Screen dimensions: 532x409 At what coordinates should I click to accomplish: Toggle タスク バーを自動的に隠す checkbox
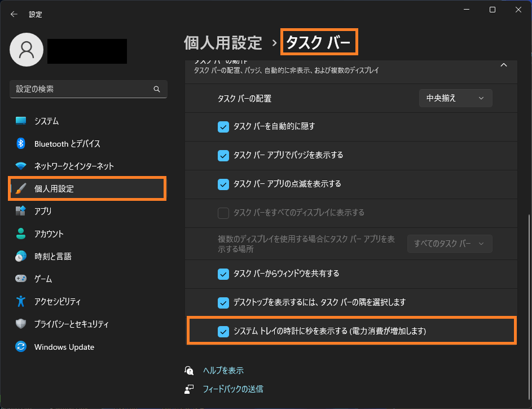tap(223, 127)
